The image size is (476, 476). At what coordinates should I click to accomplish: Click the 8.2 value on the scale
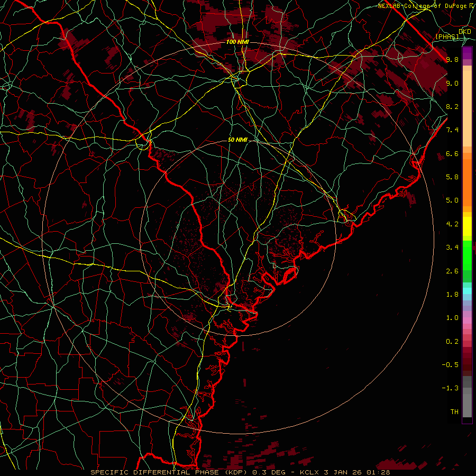point(452,106)
